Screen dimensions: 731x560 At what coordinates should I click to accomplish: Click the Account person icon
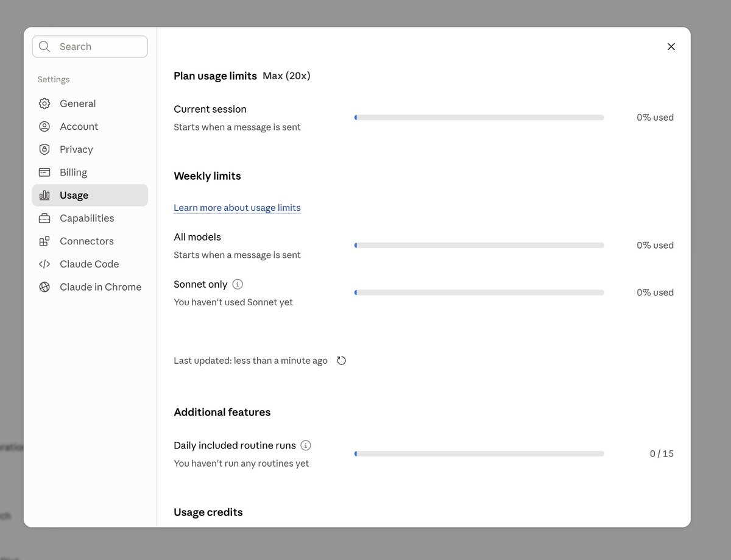(44, 127)
